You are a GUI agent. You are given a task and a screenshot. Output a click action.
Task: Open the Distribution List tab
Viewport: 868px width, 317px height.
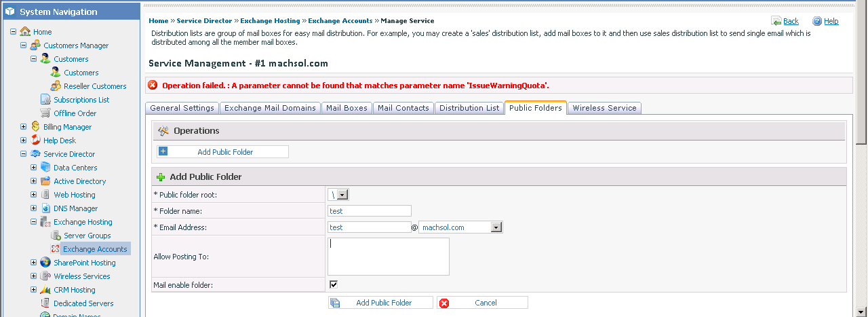coord(469,108)
